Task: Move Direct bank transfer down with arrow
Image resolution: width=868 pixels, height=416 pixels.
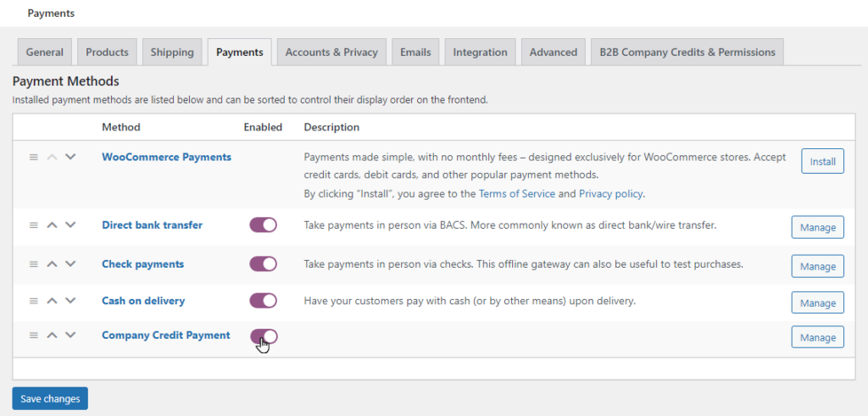Action: click(x=70, y=225)
